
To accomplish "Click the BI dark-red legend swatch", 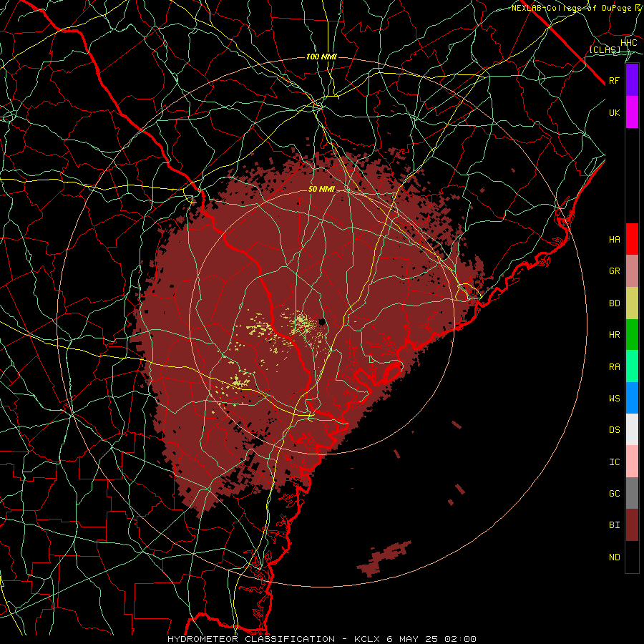I will [632, 525].
